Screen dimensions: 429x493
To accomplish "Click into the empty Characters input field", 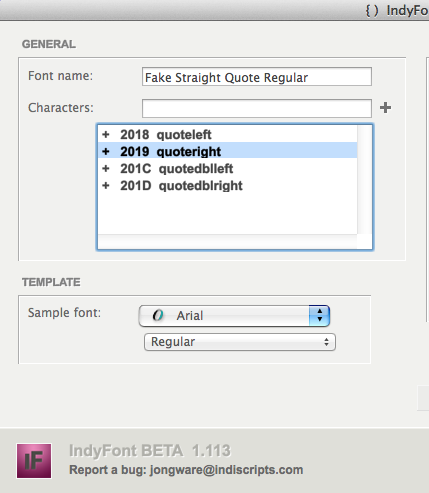I will pyautogui.click(x=257, y=108).
